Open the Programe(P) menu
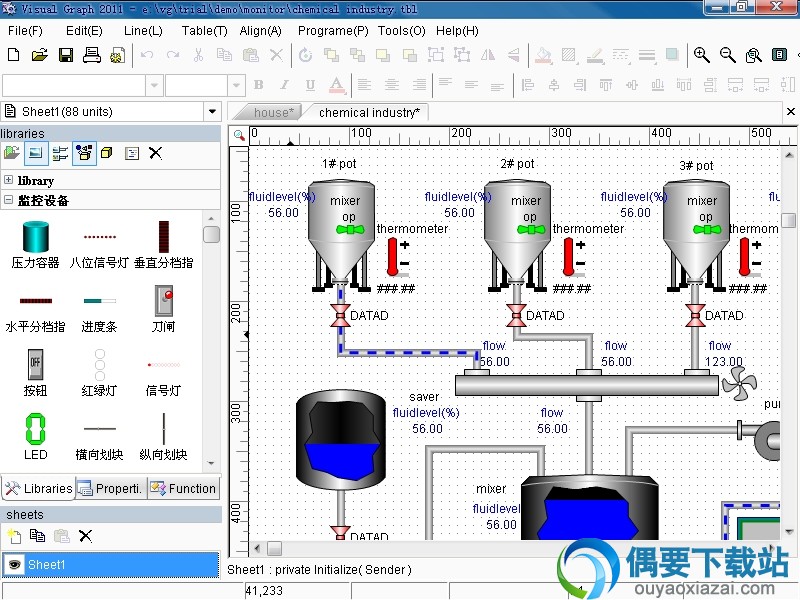Screen dimensions: 800x600 (x=333, y=31)
